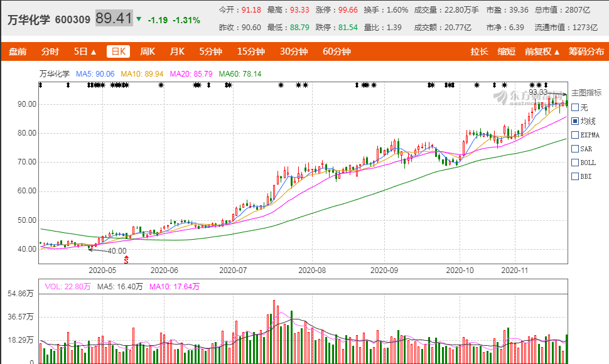Image resolution: width=609 pixels, height=364 pixels.
Task: Click the volume MA10: 17.64万 label
Action: 175,286
